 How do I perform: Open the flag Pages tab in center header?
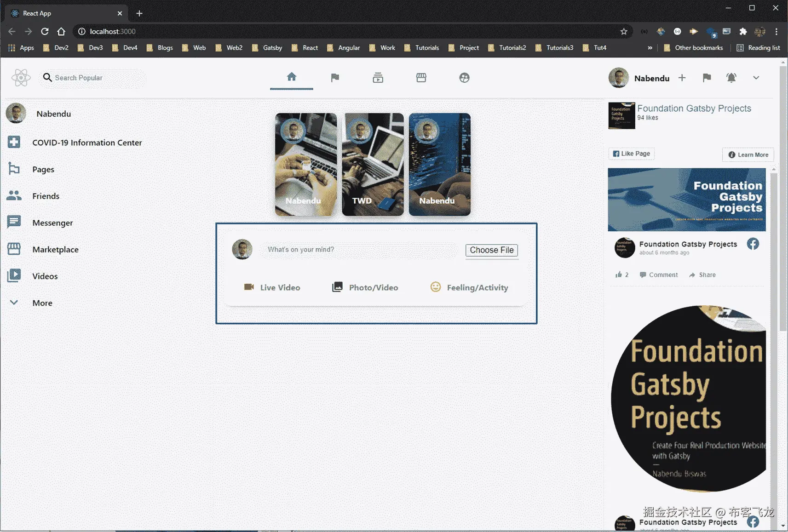coord(335,78)
